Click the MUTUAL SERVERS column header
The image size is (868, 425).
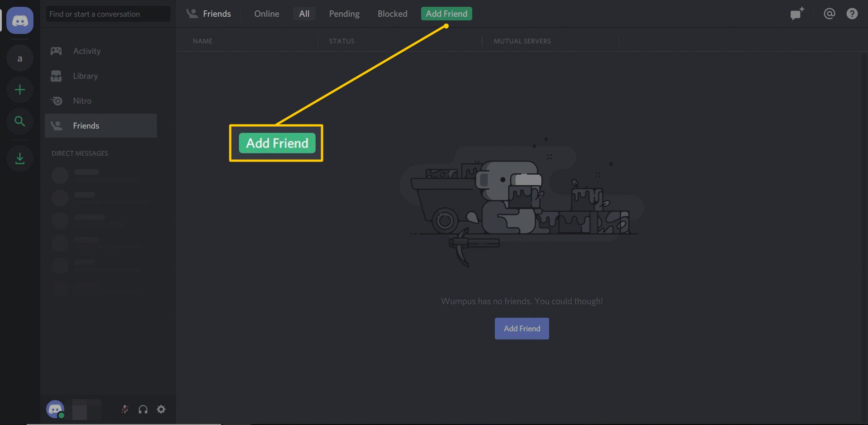click(x=522, y=41)
